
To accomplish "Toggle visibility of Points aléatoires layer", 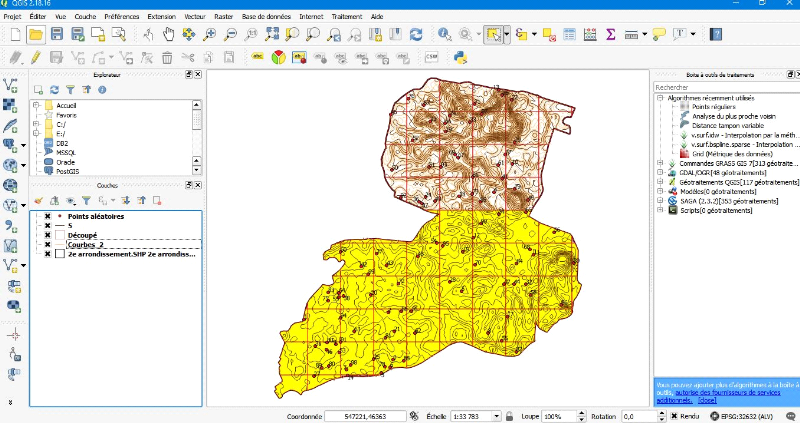I will (x=47, y=216).
